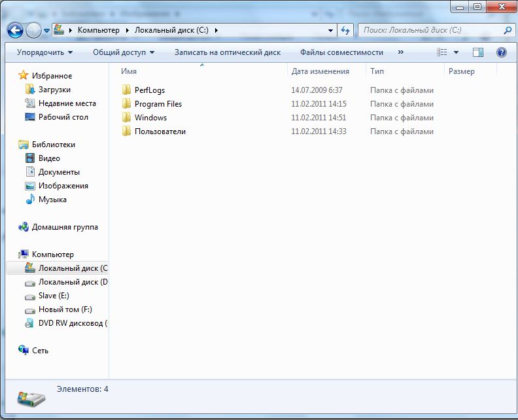Open Загрузки in favorites
518x420 pixels.
tap(54, 90)
